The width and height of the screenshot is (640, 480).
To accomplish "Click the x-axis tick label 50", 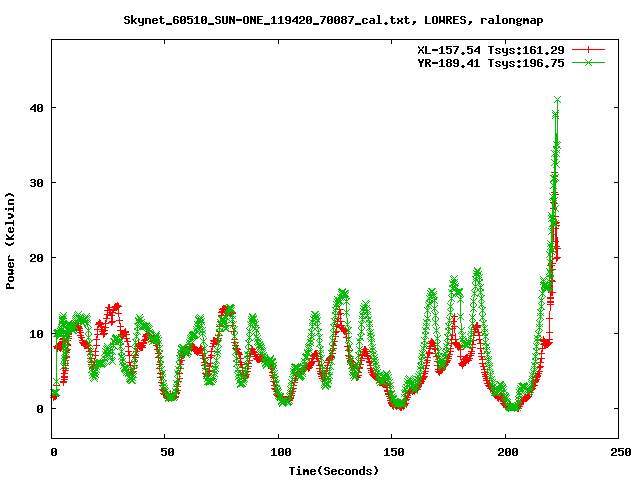I will [x=167, y=452].
